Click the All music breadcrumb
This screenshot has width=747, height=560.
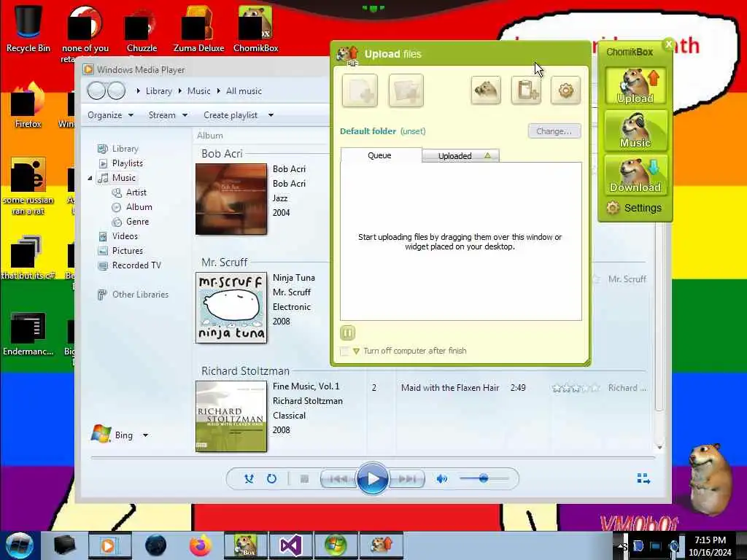[x=244, y=91]
